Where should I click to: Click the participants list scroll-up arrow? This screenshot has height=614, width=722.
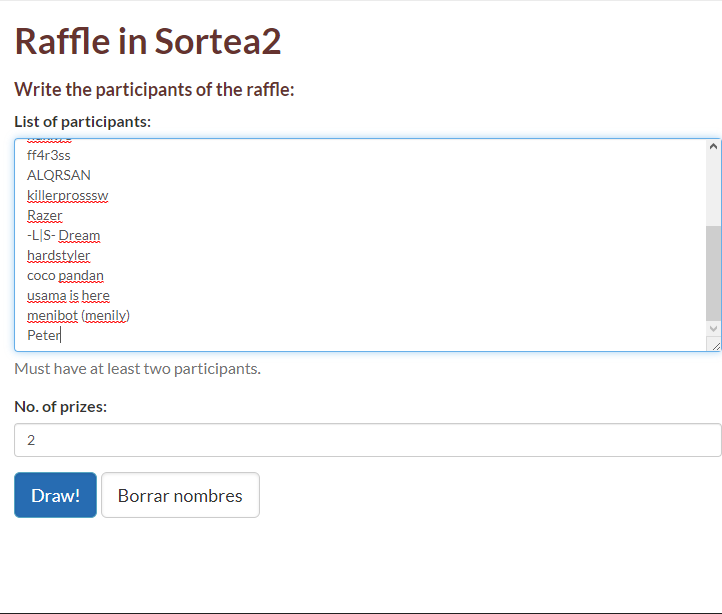713,146
